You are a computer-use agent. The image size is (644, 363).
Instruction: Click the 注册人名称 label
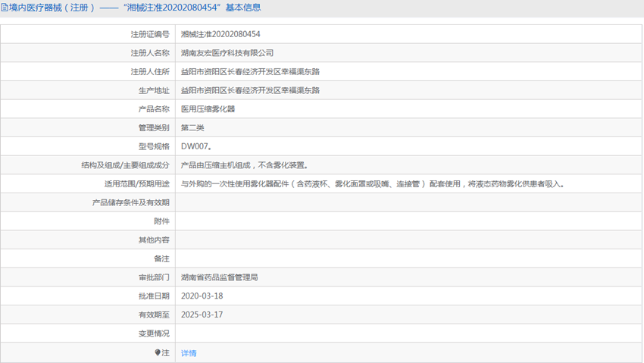point(150,53)
